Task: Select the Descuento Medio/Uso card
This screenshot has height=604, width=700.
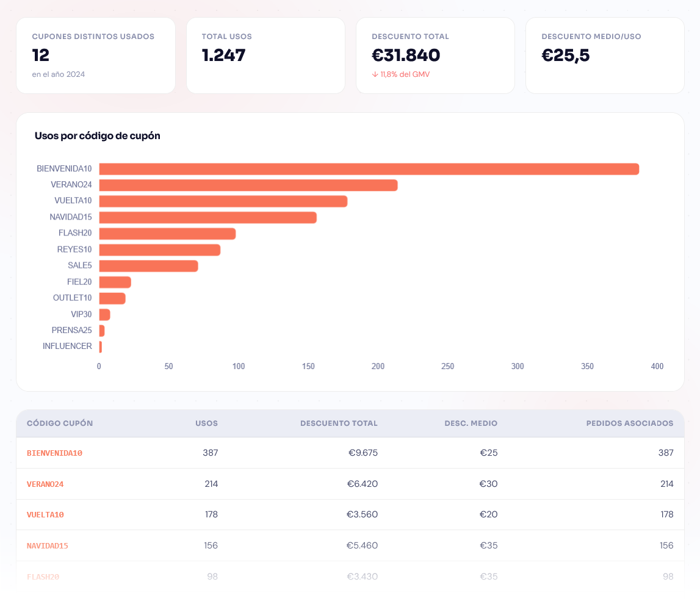Action: tap(605, 56)
